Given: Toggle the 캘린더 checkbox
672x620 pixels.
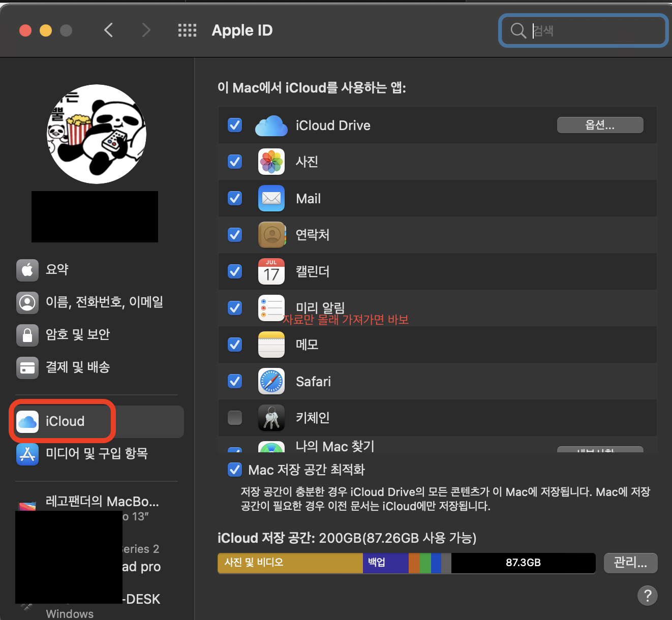Looking at the screenshot, I should pyautogui.click(x=235, y=271).
